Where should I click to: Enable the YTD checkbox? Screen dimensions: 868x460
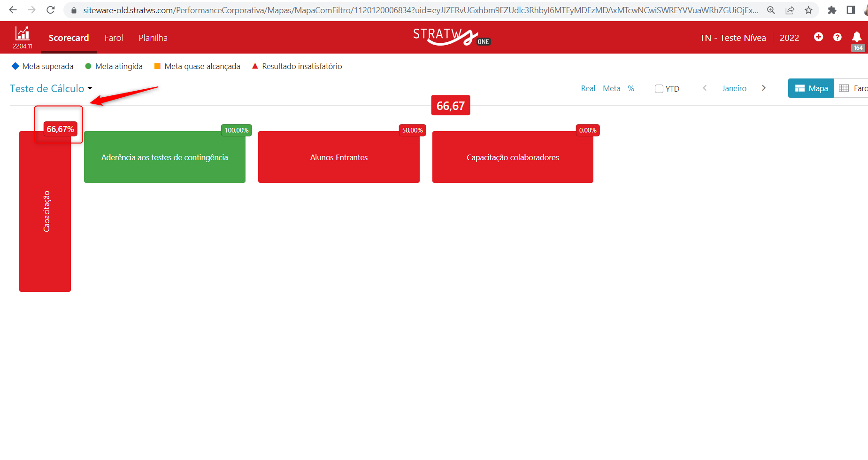659,89
